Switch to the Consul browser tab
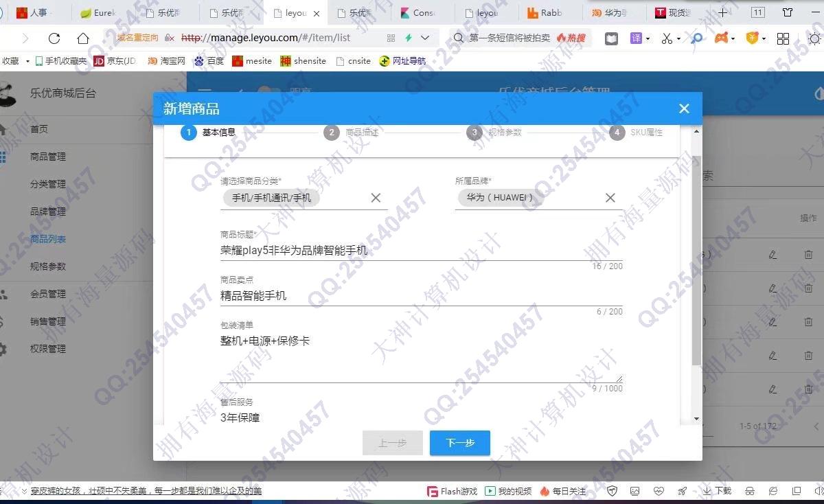The height and width of the screenshot is (504, 824). click(x=419, y=12)
